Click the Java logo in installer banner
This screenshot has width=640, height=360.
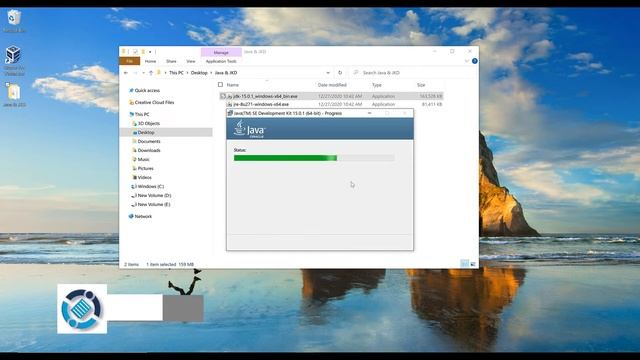pyautogui.click(x=249, y=129)
